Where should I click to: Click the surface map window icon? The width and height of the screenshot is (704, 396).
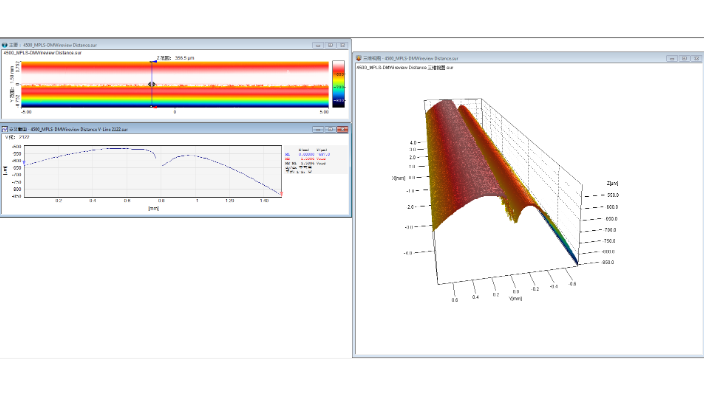[4, 45]
